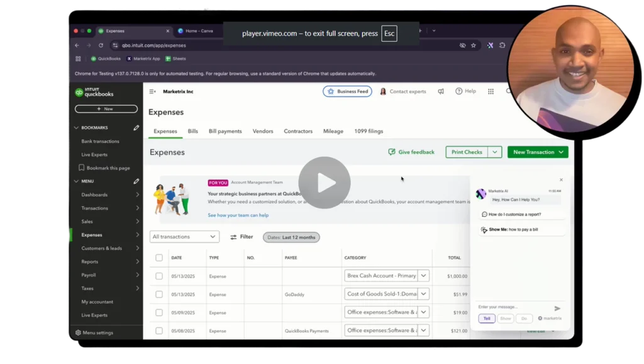Expand the Transactions submenu arrow
The width and height of the screenshot is (644, 364).
(x=137, y=208)
